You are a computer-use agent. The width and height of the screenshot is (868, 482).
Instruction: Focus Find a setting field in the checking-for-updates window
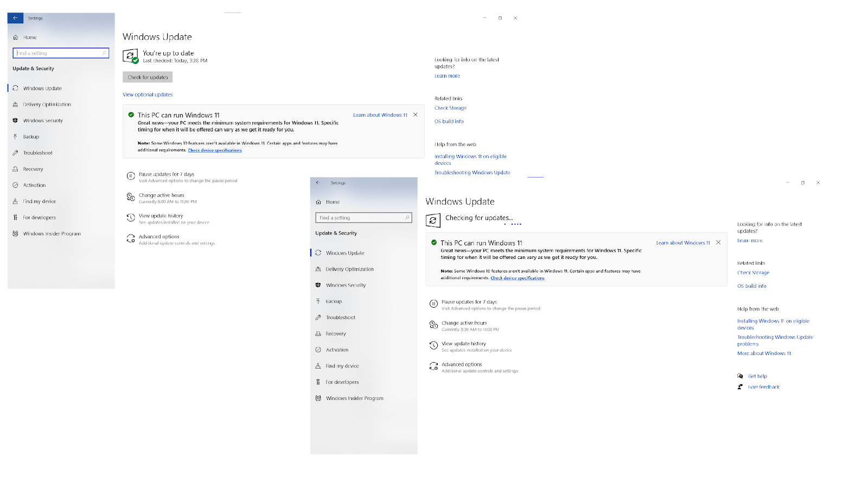[363, 218]
